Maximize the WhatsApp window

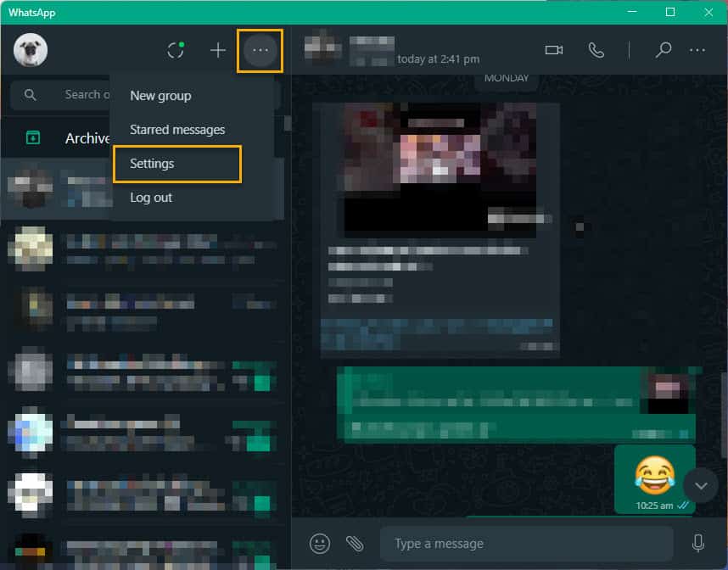[x=670, y=12]
